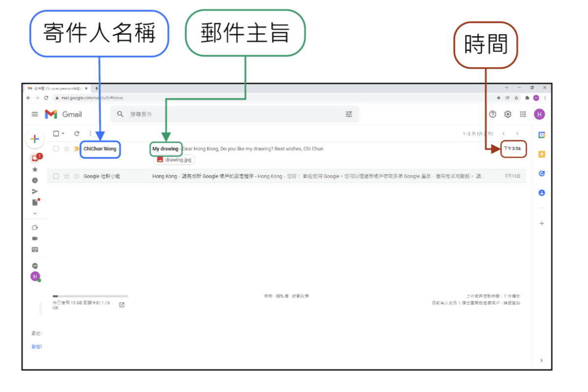Click the browser back arrow

point(28,98)
